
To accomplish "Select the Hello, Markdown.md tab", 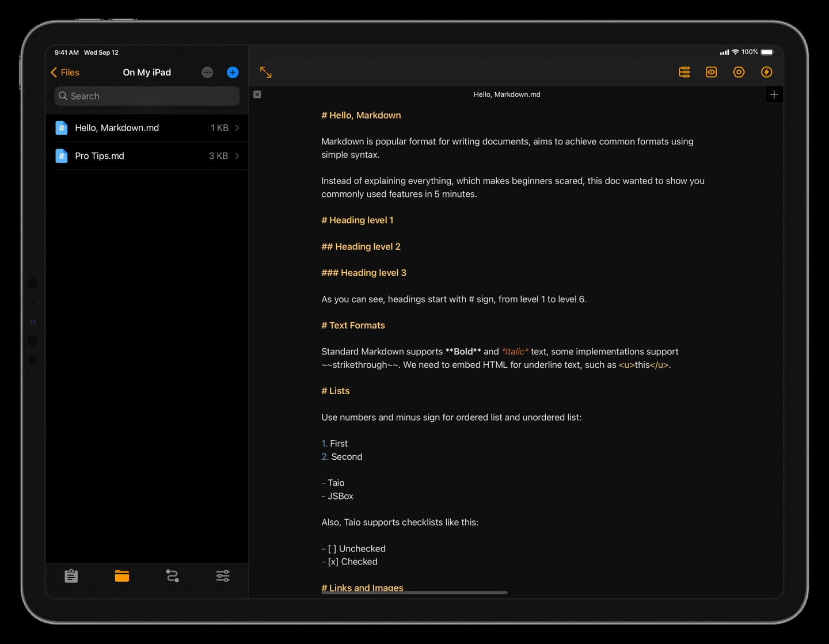I will pyautogui.click(x=507, y=94).
